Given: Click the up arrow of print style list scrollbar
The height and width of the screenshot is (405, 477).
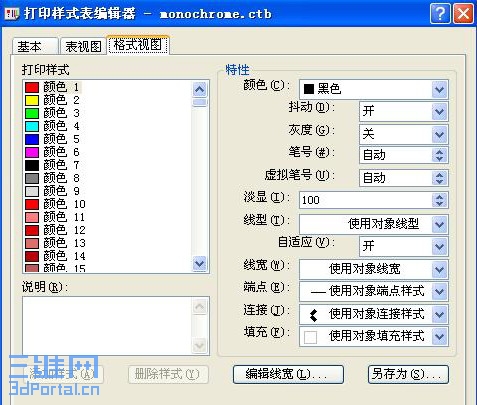Looking at the screenshot, I should click(199, 89).
